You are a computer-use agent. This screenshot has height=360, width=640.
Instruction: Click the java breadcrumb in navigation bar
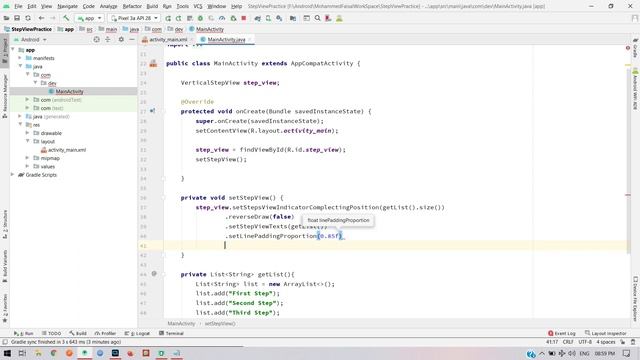point(134,29)
